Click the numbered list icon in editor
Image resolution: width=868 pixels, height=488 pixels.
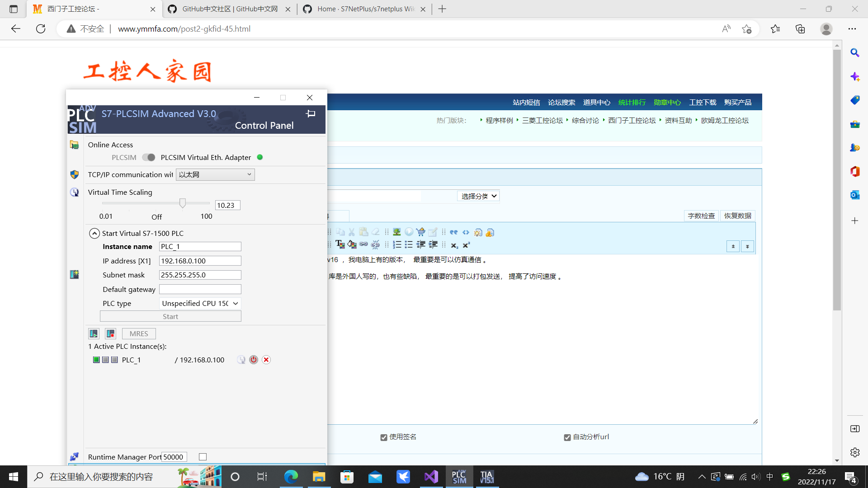[397, 244]
